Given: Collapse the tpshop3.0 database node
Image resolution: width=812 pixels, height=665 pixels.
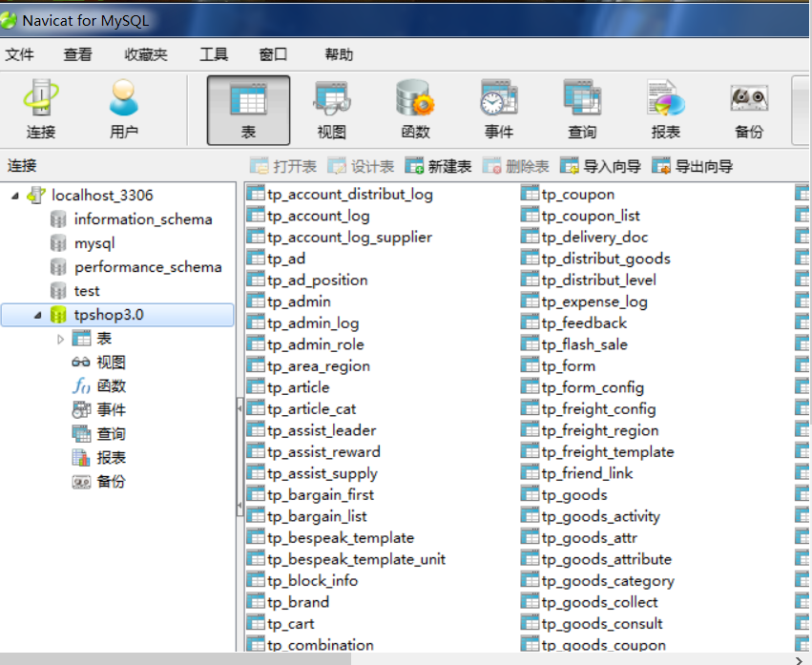Looking at the screenshot, I should pos(37,315).
